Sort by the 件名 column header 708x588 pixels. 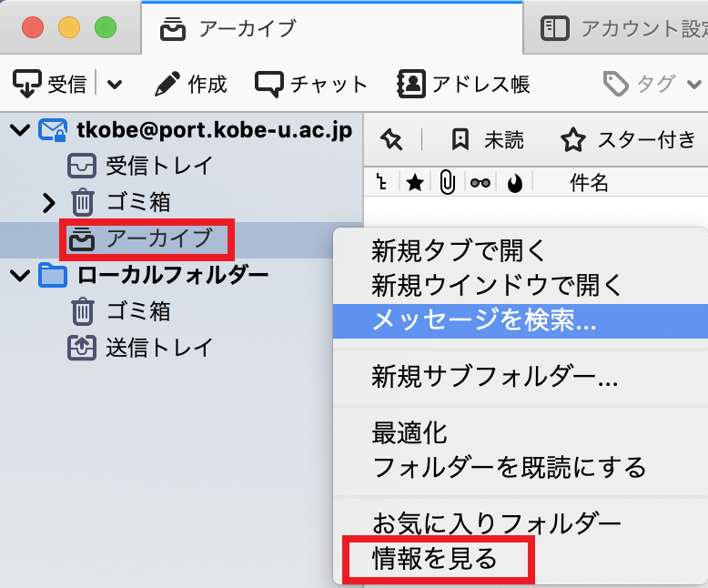(x=589, y=183)
